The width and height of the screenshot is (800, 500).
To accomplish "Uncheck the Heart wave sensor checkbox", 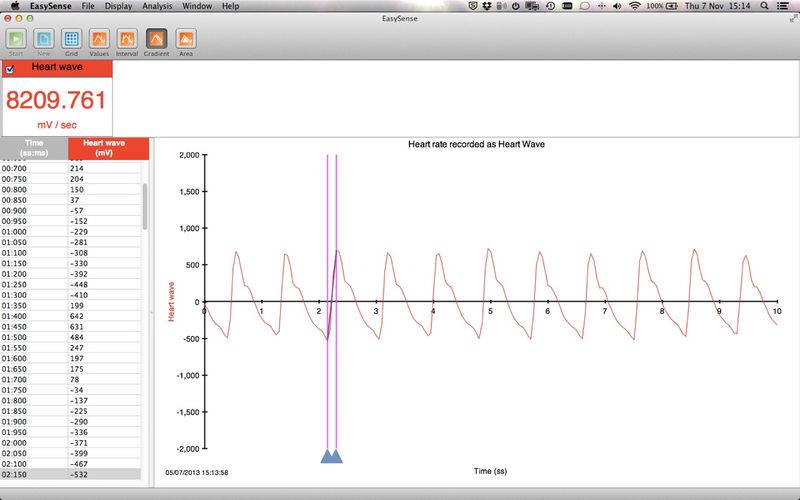I will point(10,69).
